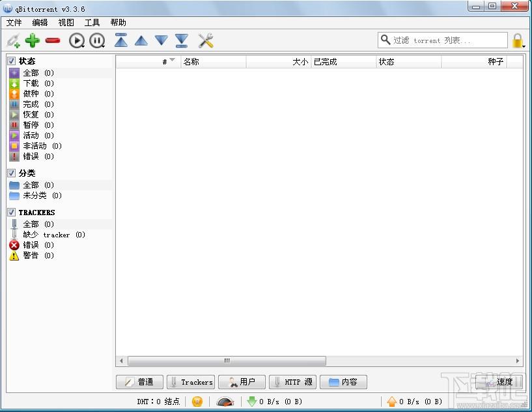Click the green download speed indicator
Image resolution: width=532 pixels, height=412 pixels.
tap(251, 402)
